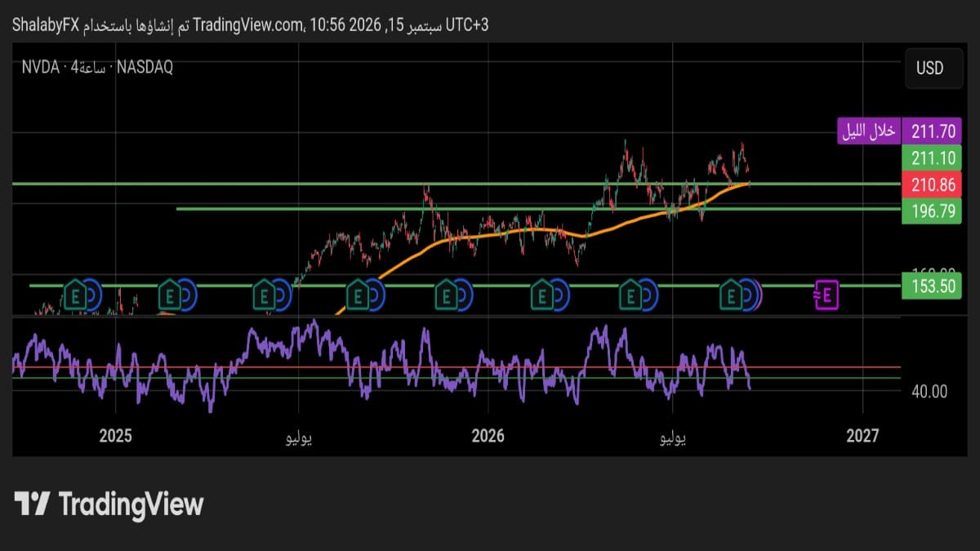Image resolution: width=980 pixels, height=551 pixels.
Task: Select the green horizontal line at 196.79
Action: [537, 209]
